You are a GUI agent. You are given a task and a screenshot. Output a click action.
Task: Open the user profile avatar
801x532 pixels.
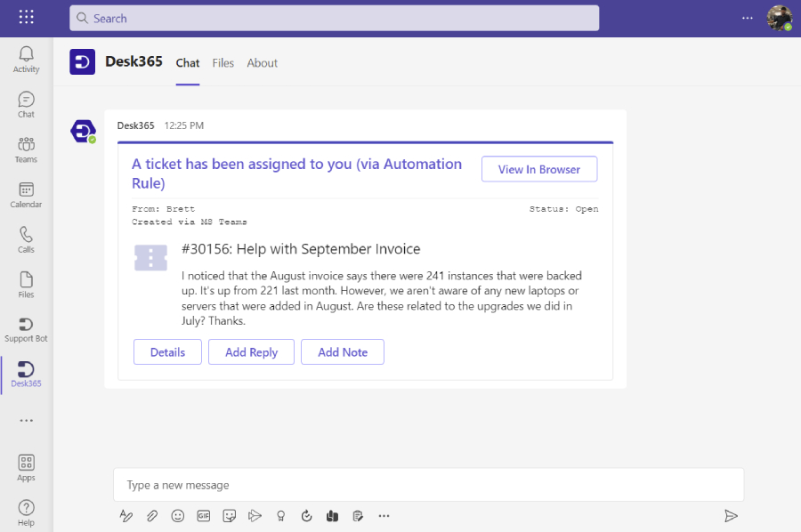(x=779, y=18)
